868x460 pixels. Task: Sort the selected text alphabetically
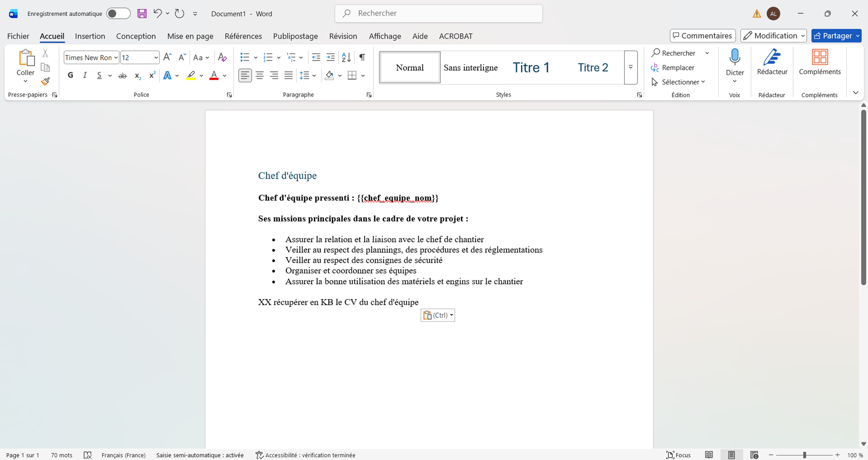[x=346, y=57]
